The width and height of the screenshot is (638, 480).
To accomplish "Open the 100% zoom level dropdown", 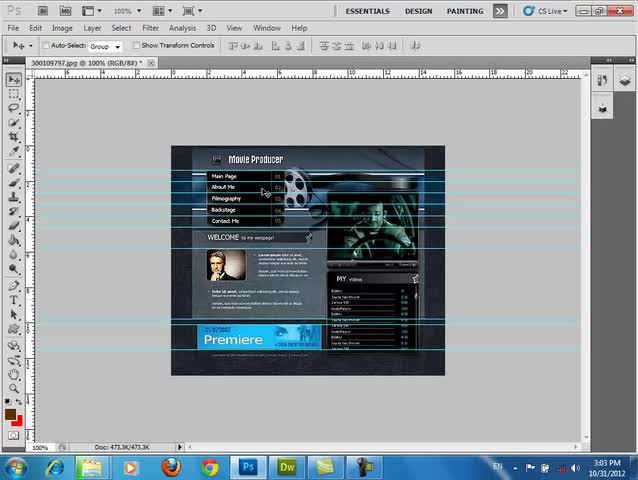I will pyautogui.click(x=127, y=11).
